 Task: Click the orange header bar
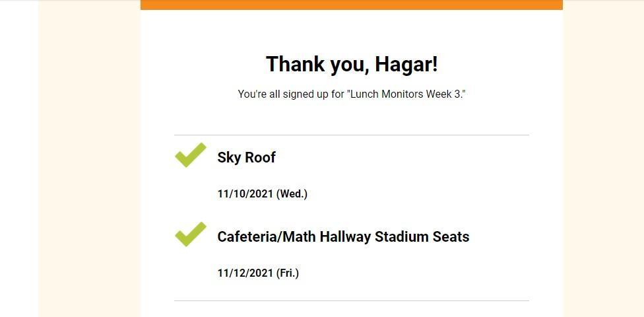pyautogui.click(x=351, y=5)
